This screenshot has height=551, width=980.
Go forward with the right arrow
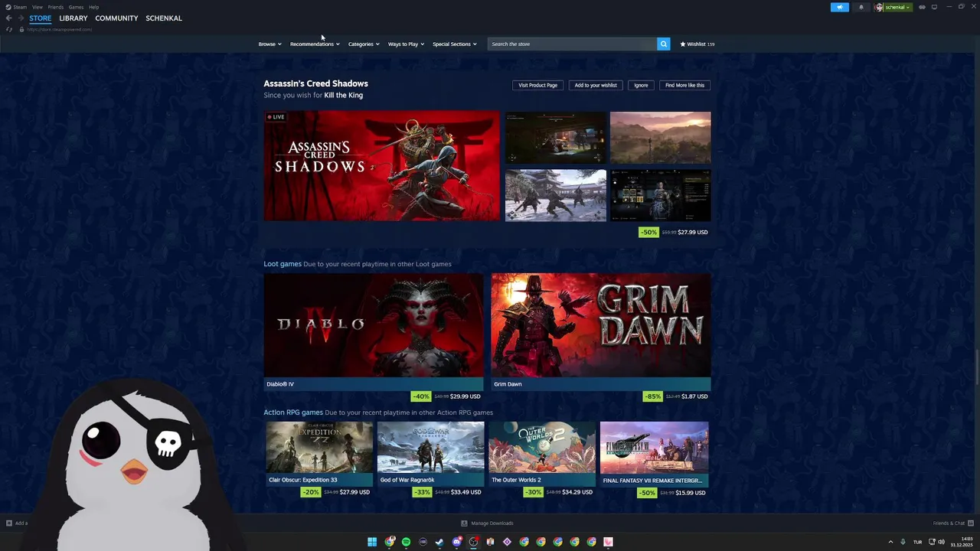pos(21,18)
